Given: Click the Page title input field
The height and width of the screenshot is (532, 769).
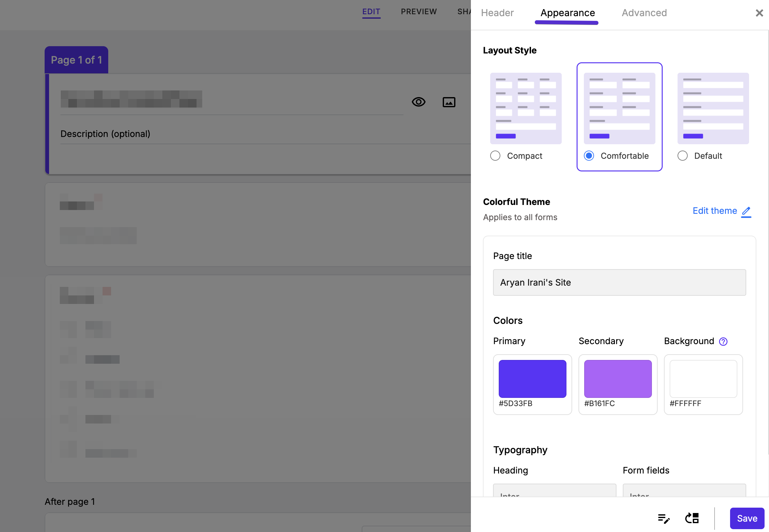Looking at the screenshot, I should 620,283.
